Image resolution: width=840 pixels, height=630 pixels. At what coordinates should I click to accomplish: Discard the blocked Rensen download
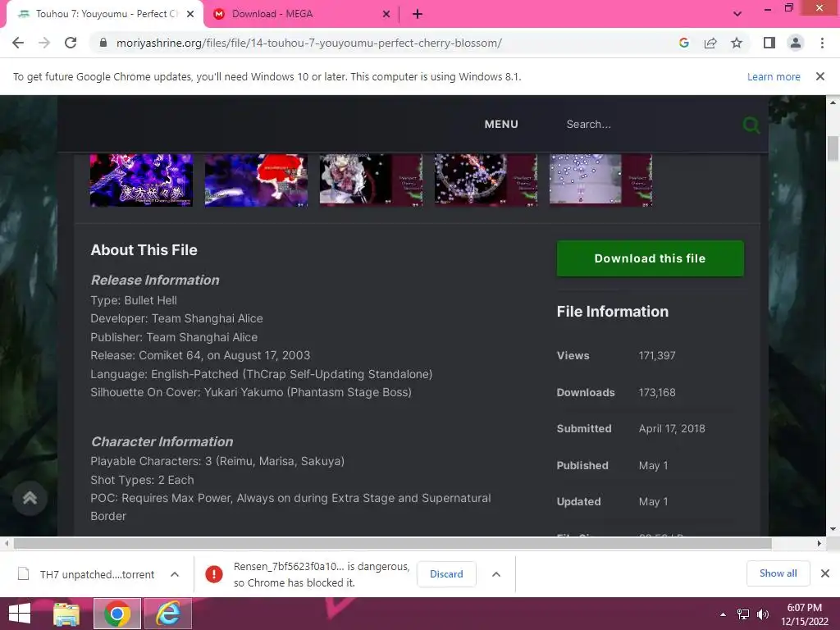pos(446,574)
